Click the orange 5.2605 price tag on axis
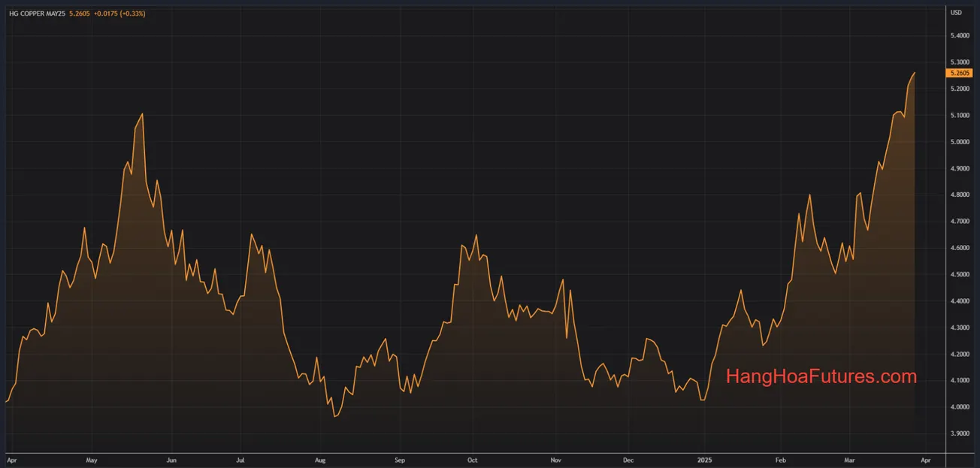Screen dimensions: 980x468 pyautogui.click(x=960, y=73)
